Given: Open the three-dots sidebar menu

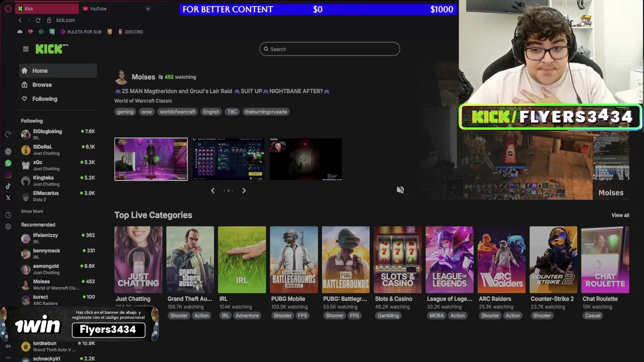Looking at the screenshot, I should point(8,357).
